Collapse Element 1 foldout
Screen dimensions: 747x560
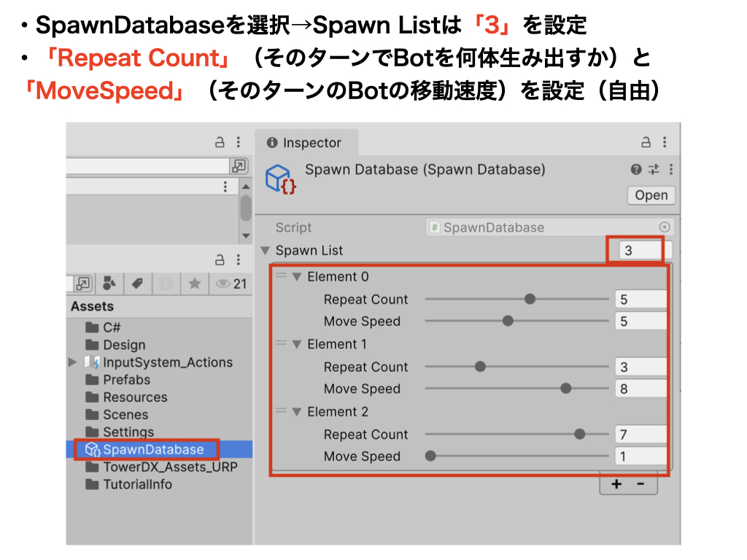[297, 344]
